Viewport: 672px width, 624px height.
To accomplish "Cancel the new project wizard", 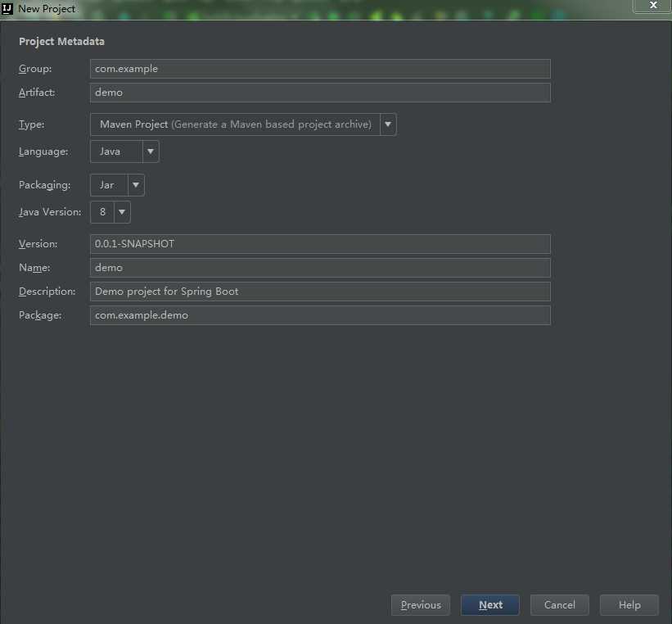I will (x=559, y=604).
